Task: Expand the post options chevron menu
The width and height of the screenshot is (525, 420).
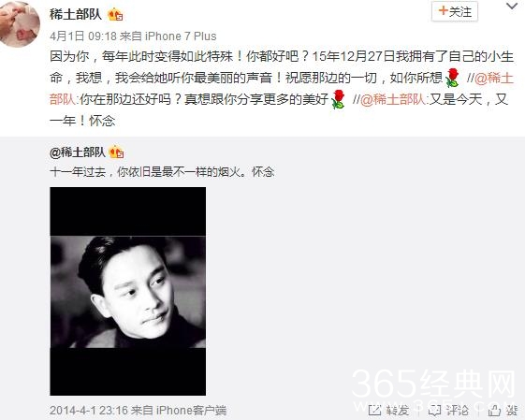Action: (511, 7)
